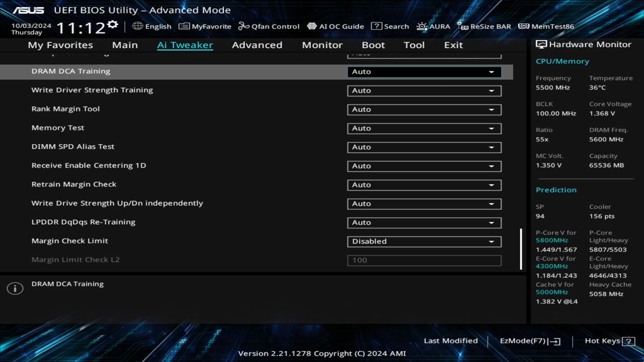Open the DIMM SPD Alias Test dropdown
Image resolution: width=644 pixels, height=362 pixels.
coord(424,147)
